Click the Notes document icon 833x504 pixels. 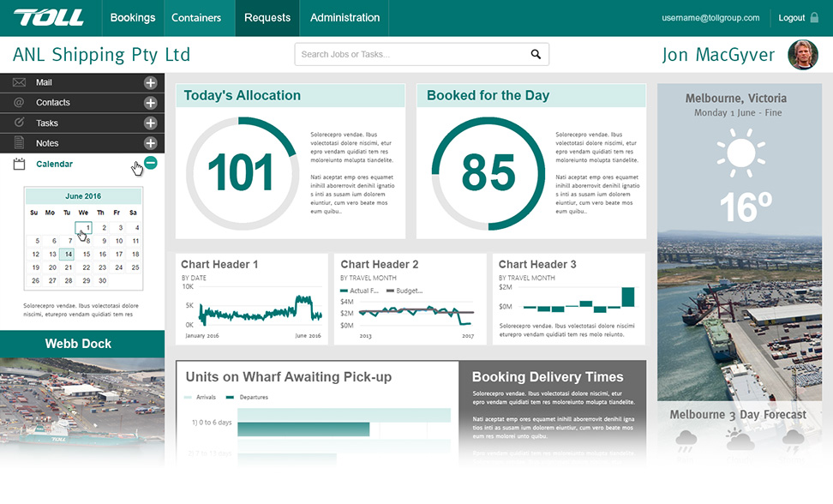tap(19, 143)
